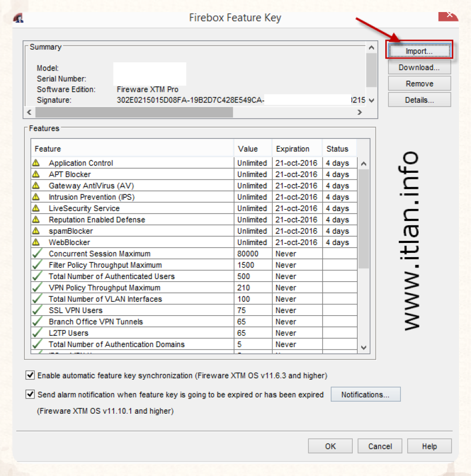471x476 pixels.
Task: Click the green checkmark beside SSL VPN Users
Action: (x=37, y=311)
